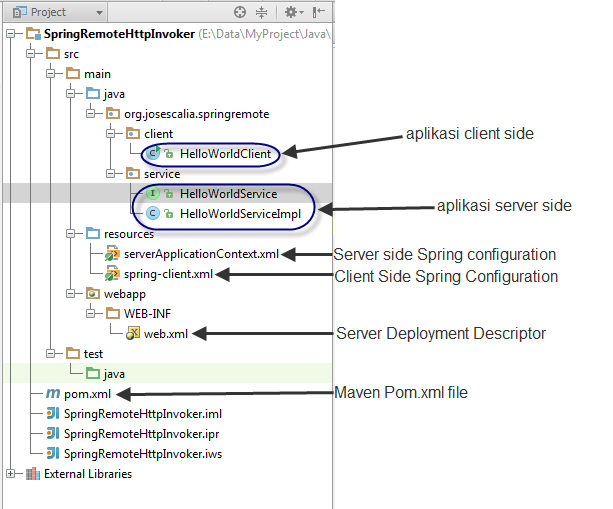Open the Project view dropdown
This screenshot has width=613, height=509.
tap(57, 13)
